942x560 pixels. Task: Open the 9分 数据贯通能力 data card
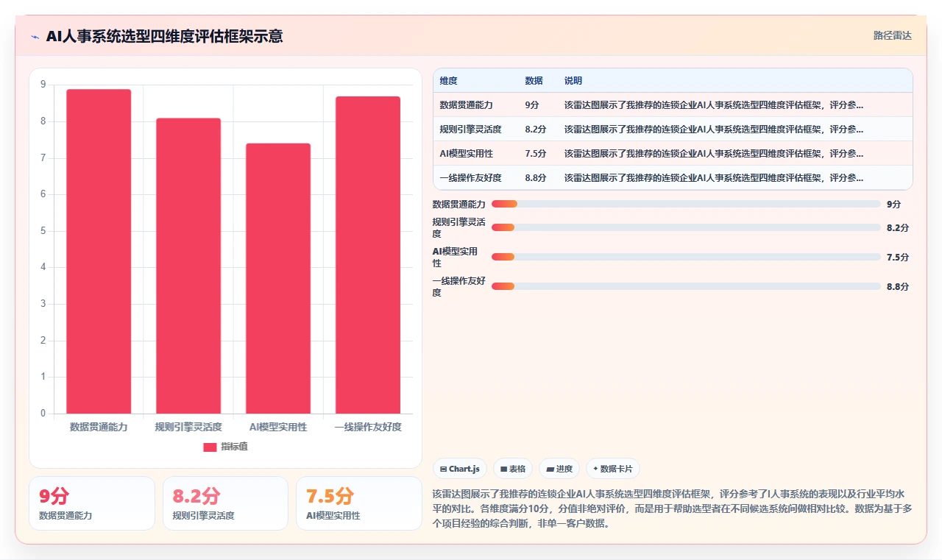point(92,503)
